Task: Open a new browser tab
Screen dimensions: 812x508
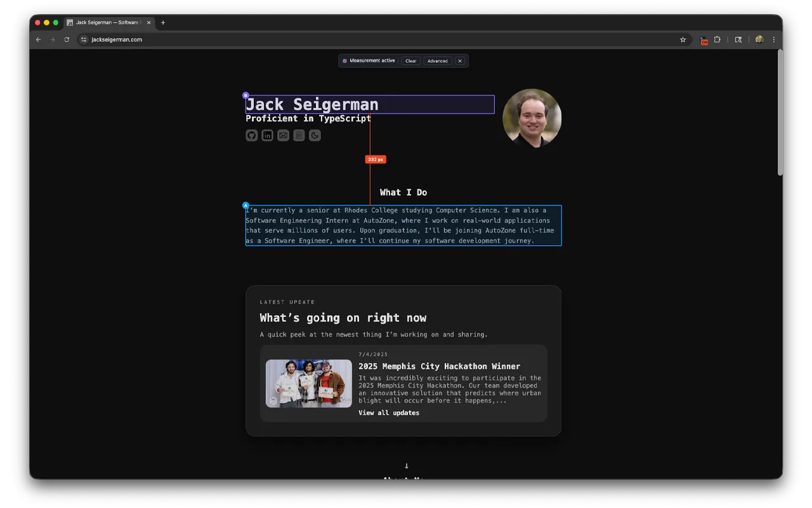Action: pos(163,22)
